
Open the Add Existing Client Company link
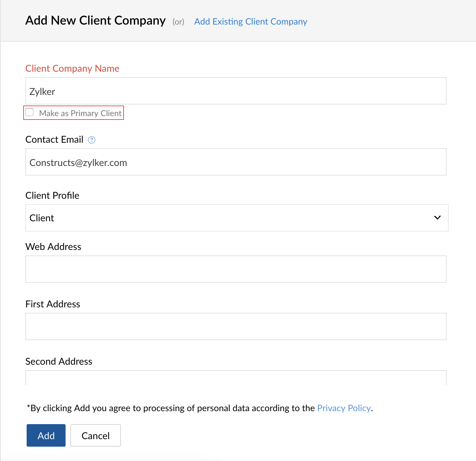click(250, 22)
